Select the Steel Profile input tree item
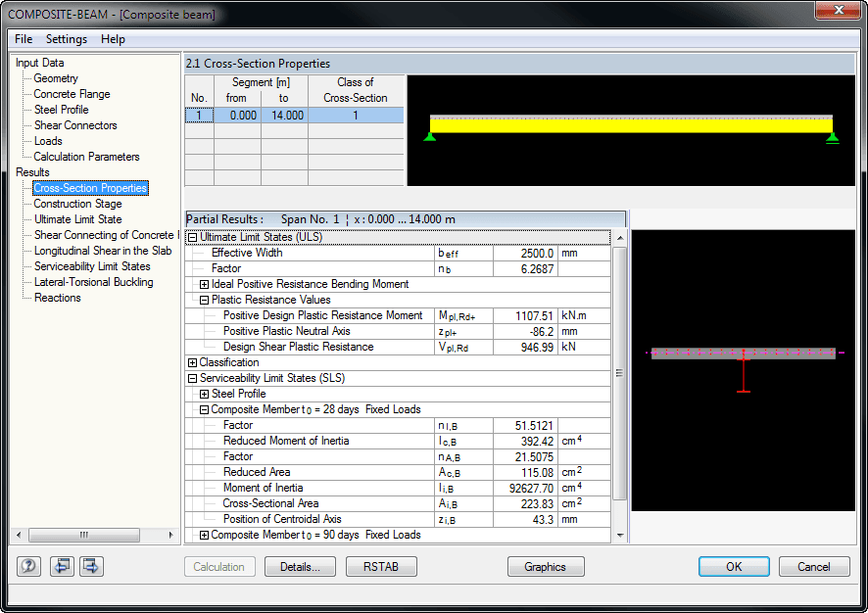This screenshot has width=868, height=613. 62,110
